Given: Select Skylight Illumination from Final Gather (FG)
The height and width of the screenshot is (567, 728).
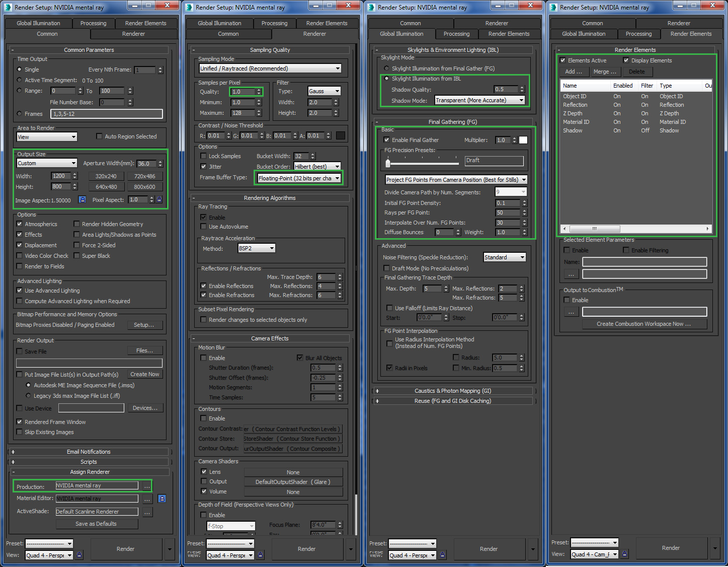Looking at the screenshot, I should coord(386,68).
